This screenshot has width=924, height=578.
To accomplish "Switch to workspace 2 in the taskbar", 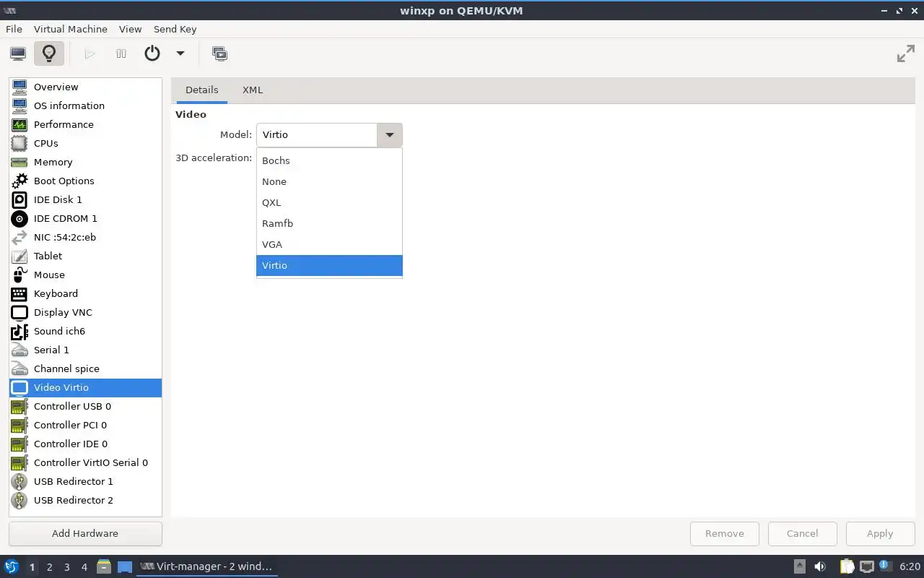I will click(x=50, y=567).
